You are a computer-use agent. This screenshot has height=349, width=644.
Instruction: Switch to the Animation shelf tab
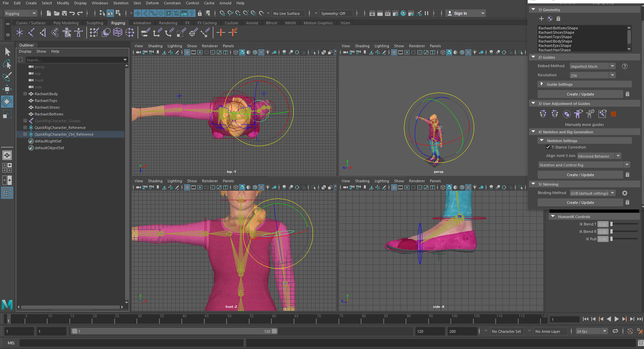(x=142, y=23)
